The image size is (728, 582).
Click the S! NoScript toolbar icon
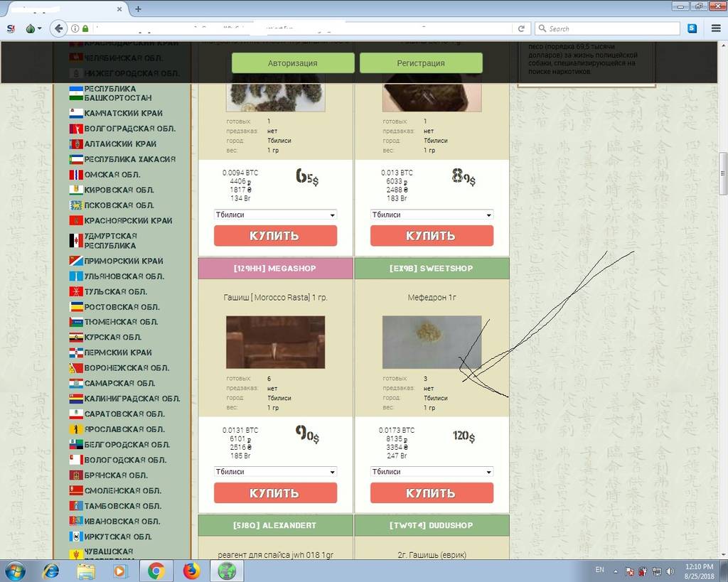pyautogui.click(x=11, y=28)
